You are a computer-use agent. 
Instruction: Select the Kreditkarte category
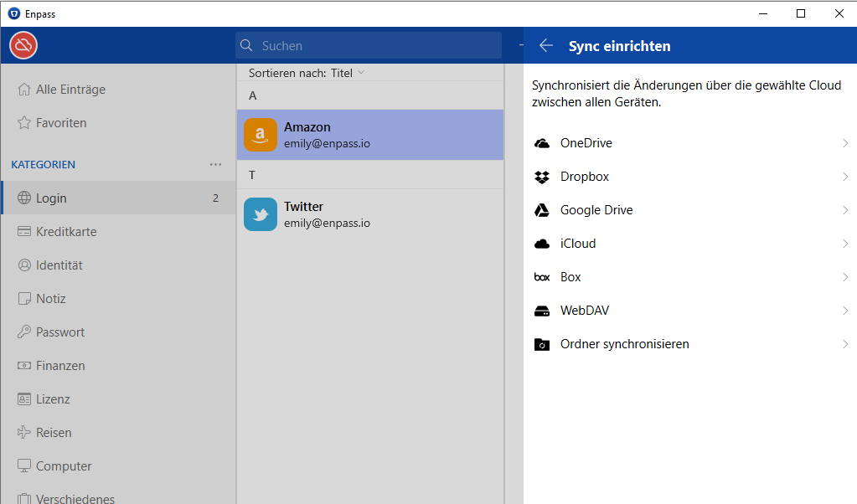66,232
